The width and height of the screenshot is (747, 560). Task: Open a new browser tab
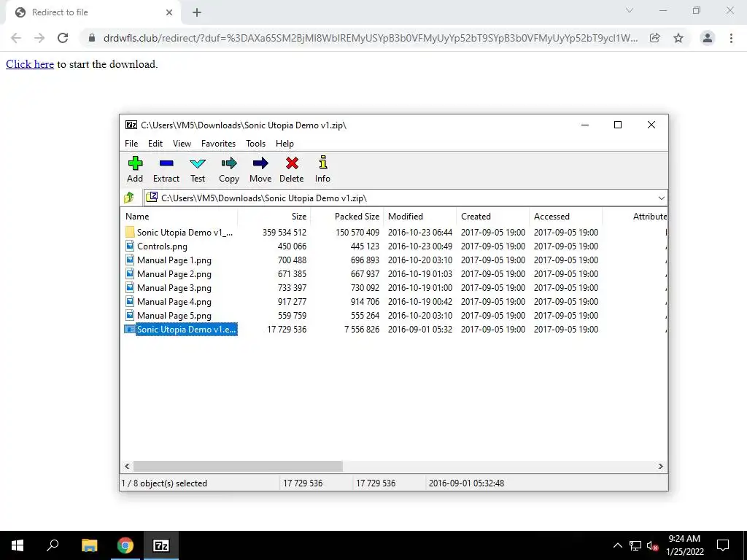[197, 12]
